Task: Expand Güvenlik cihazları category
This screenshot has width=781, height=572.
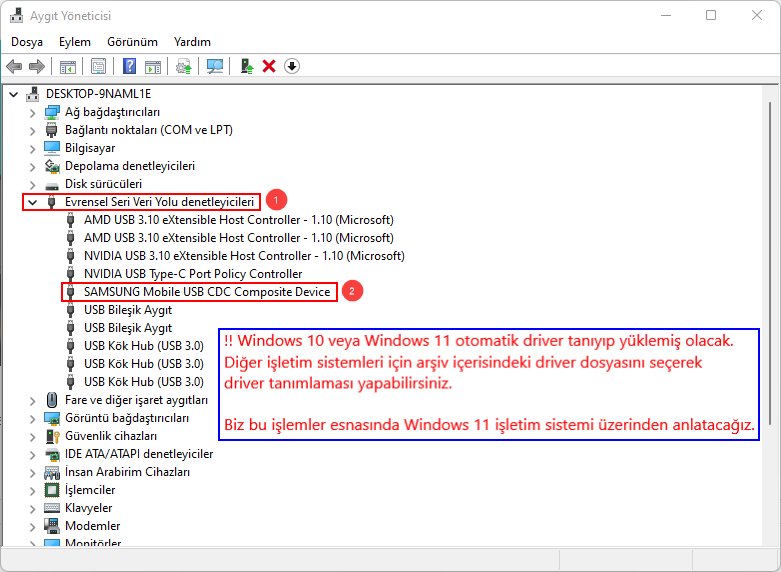Action: (x=33, y=436)
